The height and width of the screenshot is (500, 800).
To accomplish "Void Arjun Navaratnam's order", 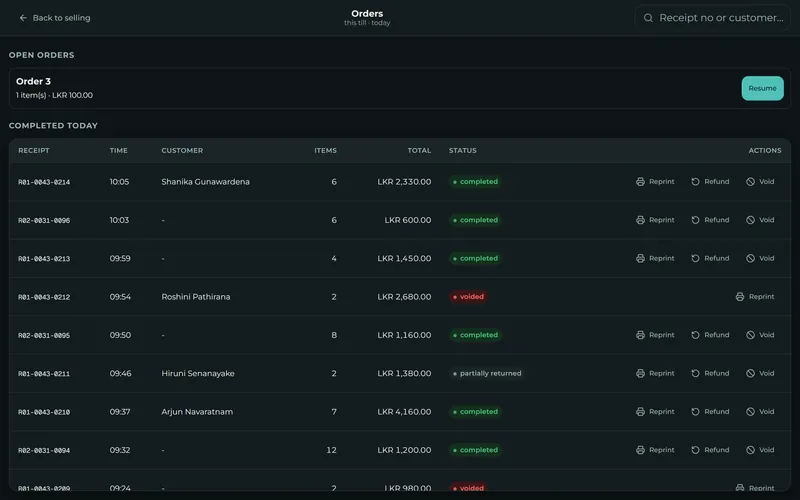I will click(x=760, y=412).
